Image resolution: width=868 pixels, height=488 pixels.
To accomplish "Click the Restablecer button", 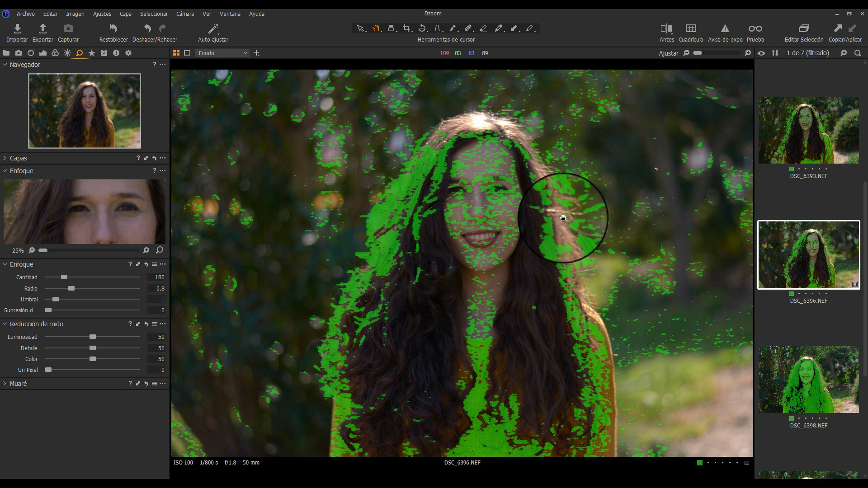I will (x=113, y=32).
